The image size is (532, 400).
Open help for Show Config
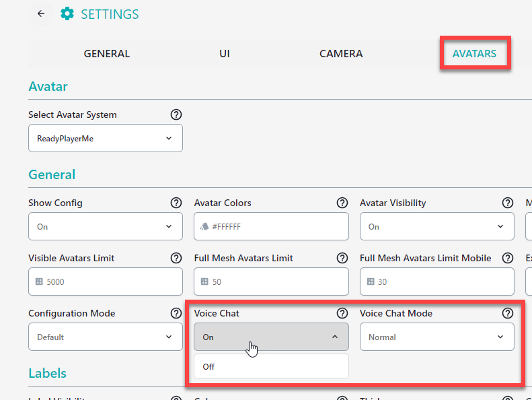(176, 203)
